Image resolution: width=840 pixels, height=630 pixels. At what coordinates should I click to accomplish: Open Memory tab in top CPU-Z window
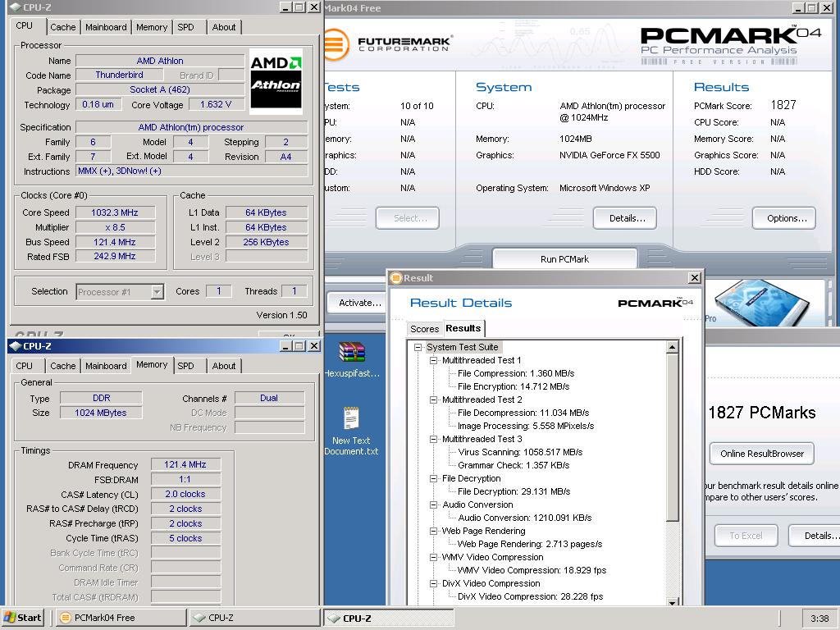coord(152,27)
